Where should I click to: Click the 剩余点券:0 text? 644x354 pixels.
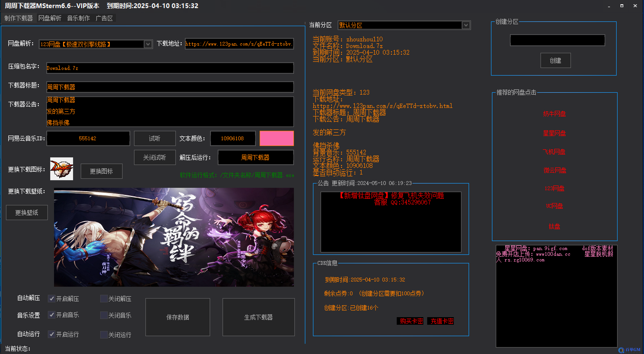click(338, 293)
